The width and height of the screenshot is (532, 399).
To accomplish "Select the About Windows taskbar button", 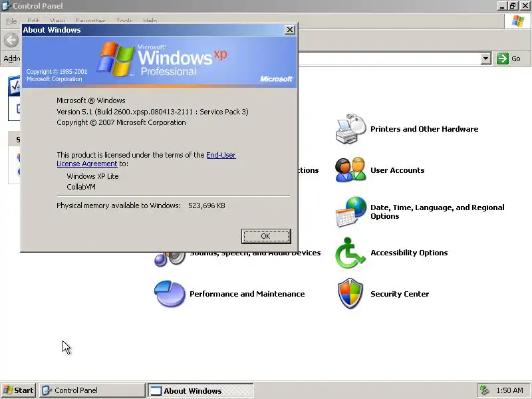I will [201, 390].
